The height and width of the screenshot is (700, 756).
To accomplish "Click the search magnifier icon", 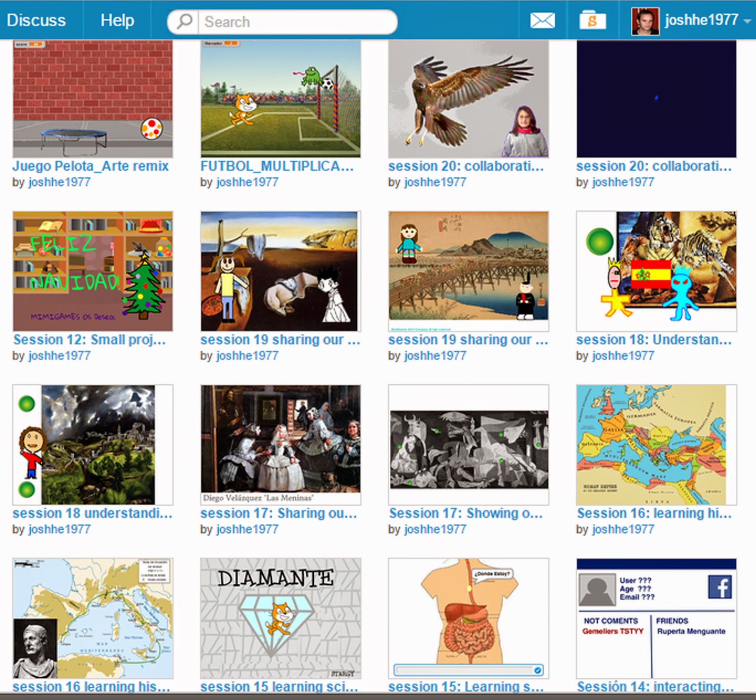I will (x=184, y=21).
